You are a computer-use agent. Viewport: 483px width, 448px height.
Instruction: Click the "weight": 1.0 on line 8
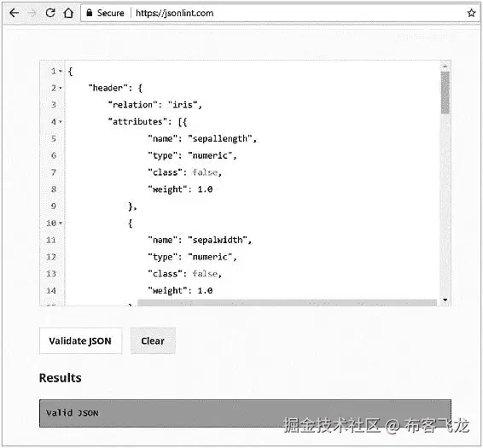point(181,189)
